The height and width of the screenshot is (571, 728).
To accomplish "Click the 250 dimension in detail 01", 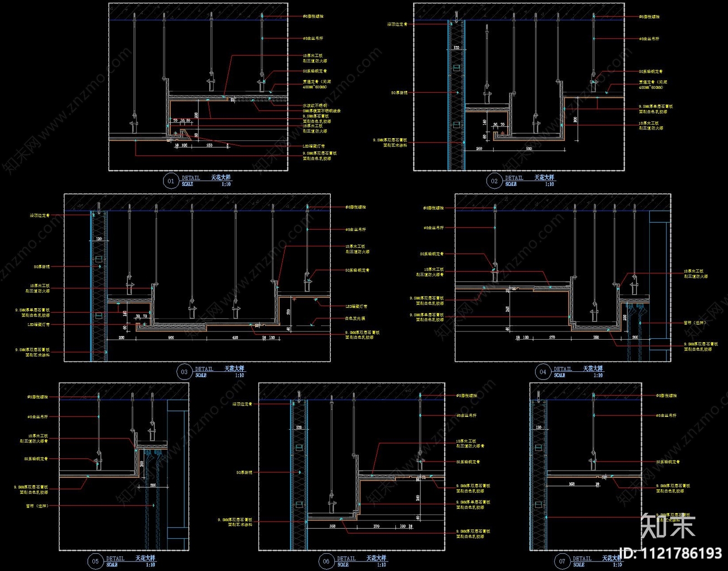I will click(209, 145).
